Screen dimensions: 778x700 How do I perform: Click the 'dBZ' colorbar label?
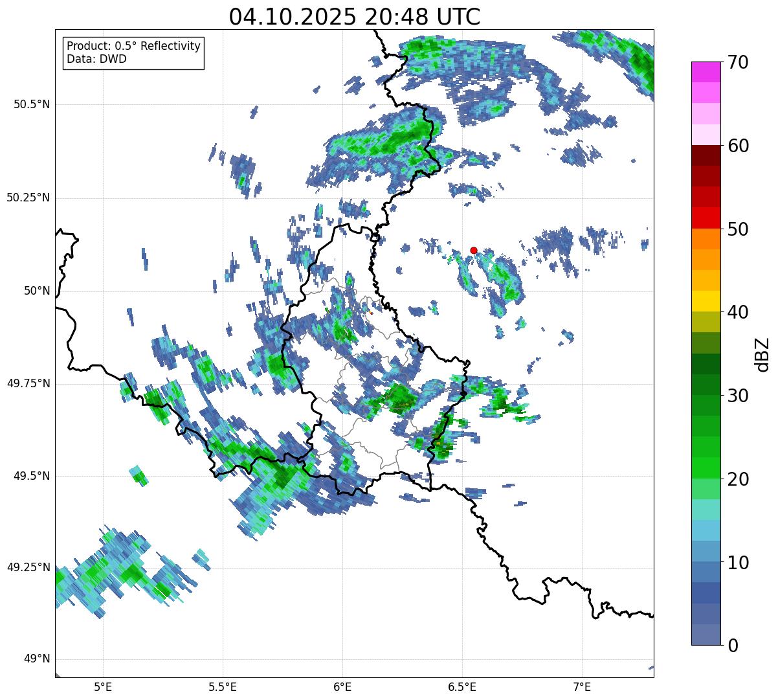coord(762,354)
